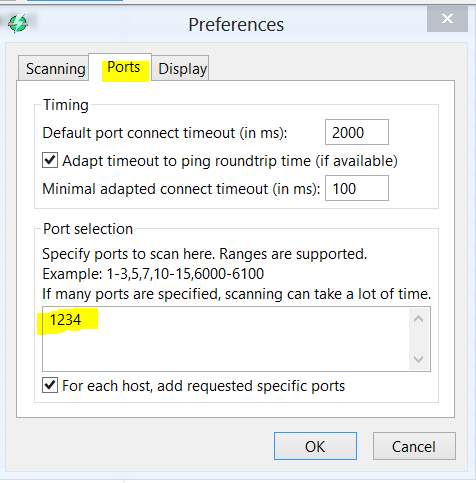Click the port list scroll down arrow
476x483 pixels.
point(418,359)
